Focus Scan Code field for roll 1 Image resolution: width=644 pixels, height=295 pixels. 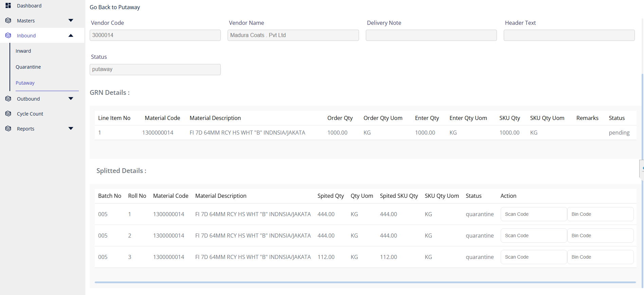coord(533,214)
